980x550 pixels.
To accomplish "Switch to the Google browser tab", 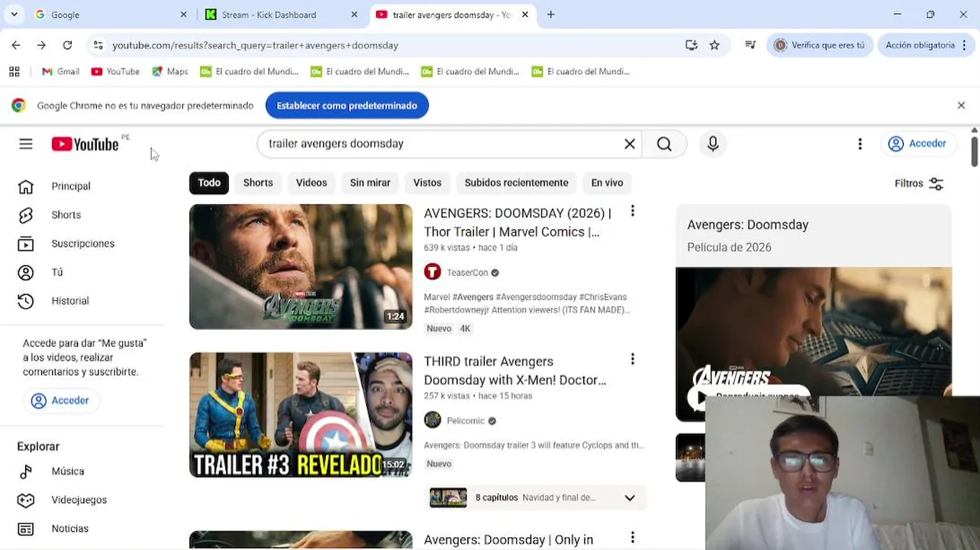I will click(x=108, y=15).
